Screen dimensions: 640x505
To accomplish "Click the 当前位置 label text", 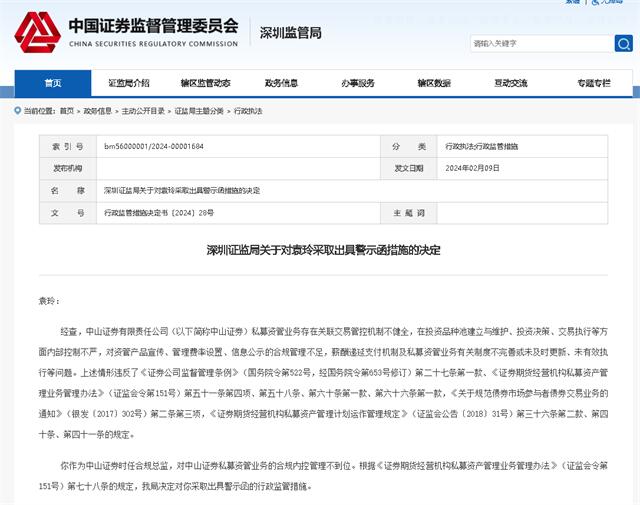I will (39, 111).
